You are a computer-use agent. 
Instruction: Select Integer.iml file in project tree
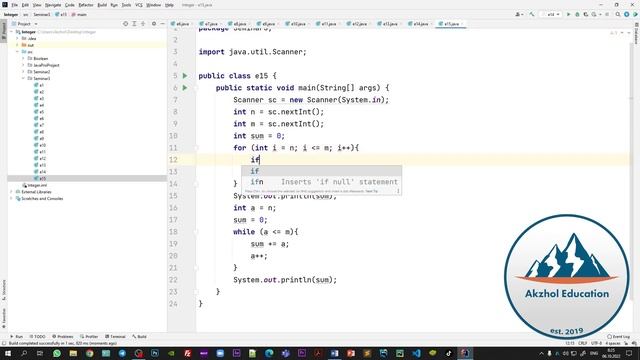coord(35,185)
